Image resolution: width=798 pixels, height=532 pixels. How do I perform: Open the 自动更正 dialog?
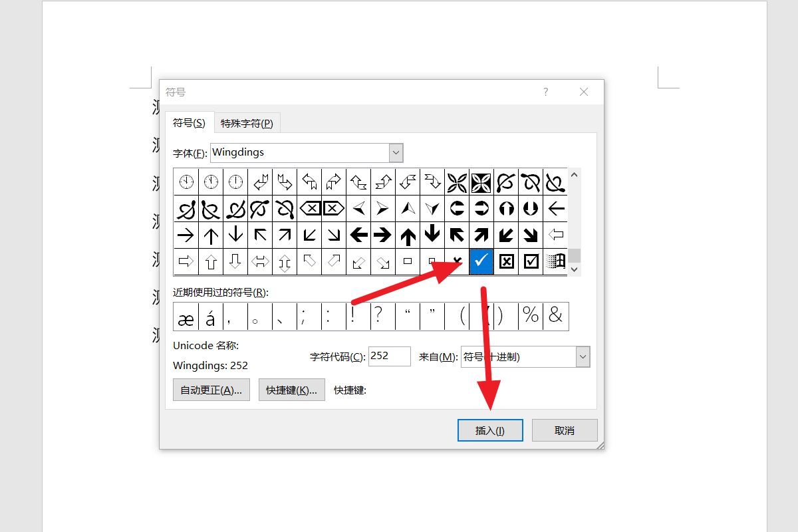pos(211,389)
